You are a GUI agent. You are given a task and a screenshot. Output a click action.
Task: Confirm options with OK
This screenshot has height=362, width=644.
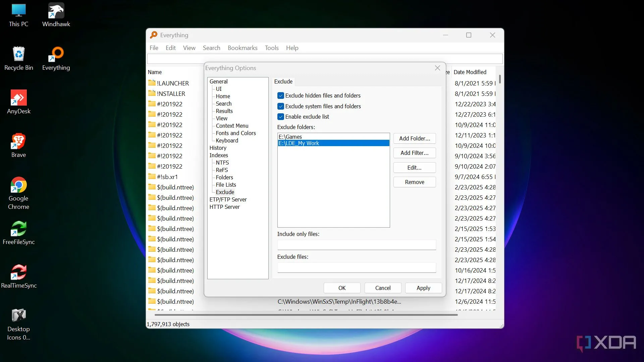(342, 288)
